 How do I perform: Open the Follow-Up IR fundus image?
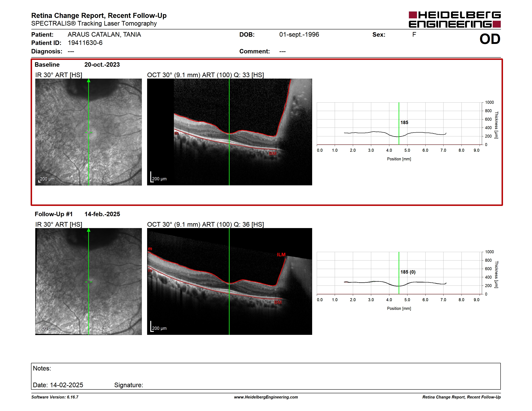88,281
